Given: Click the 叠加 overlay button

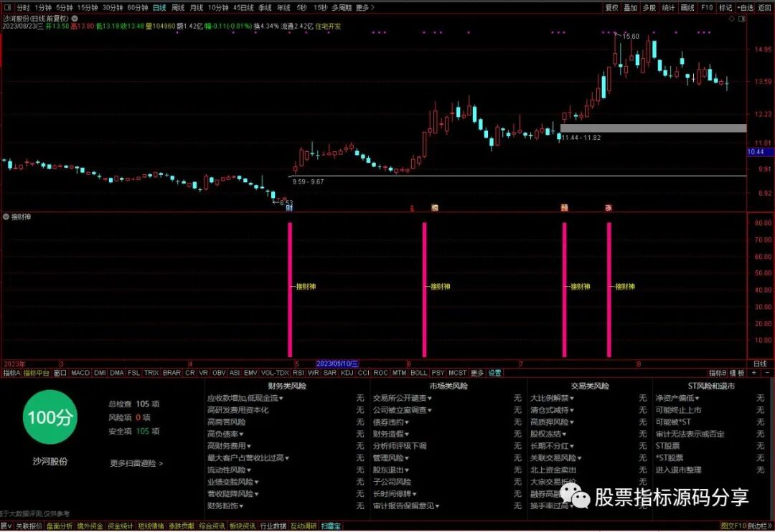Looking at the screenshot, I should tap(630, 7).
